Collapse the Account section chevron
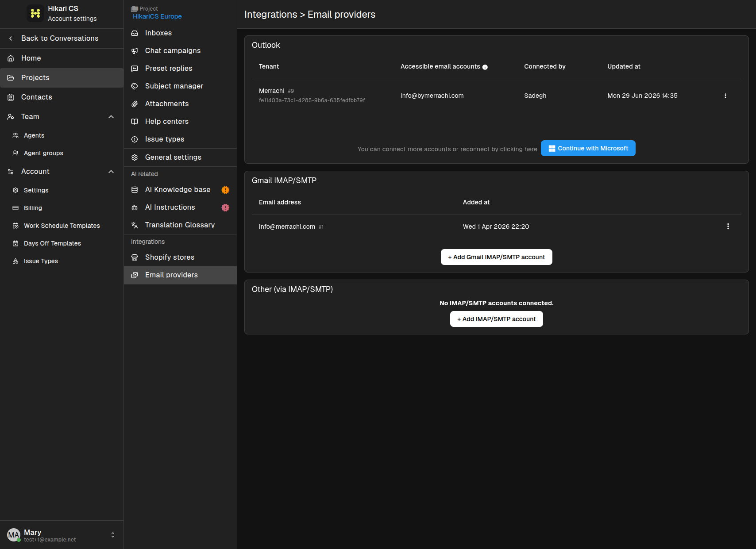Viewport: 756px width, 549px height. (111, 172)
